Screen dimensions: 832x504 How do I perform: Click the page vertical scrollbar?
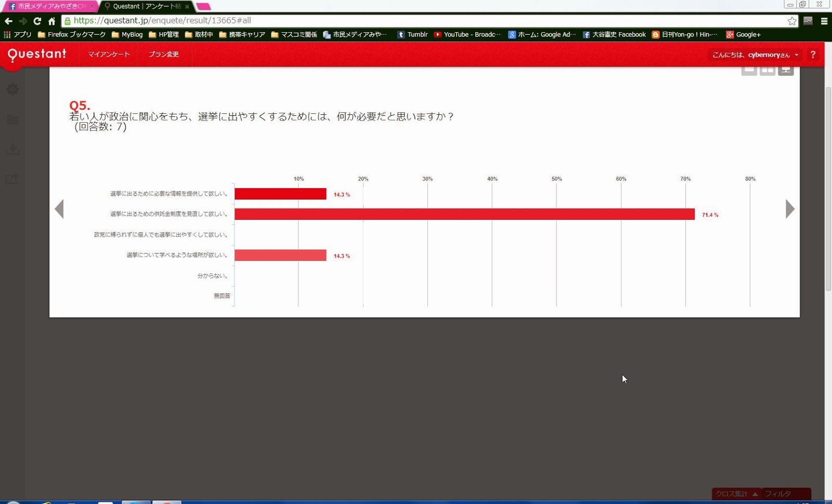(828, 188)
